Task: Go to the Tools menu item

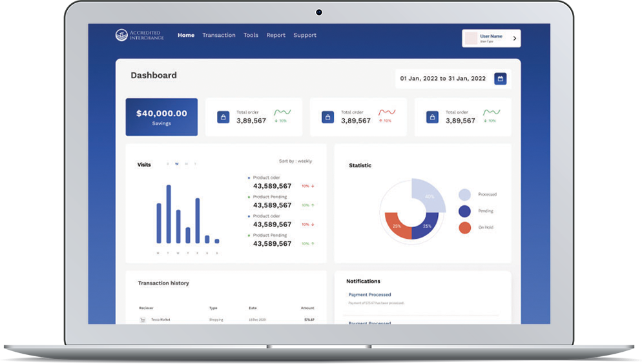Action: pyautogui.click(x=251, y=35)
